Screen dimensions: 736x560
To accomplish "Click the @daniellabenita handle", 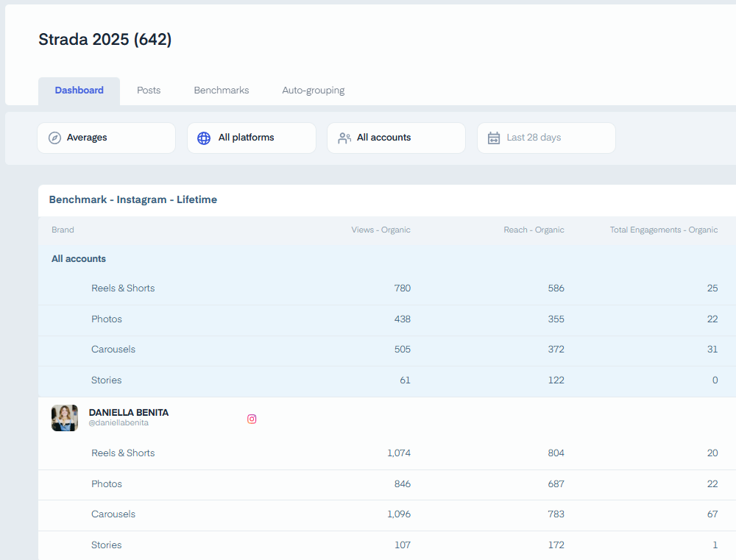I will [118, 423].
